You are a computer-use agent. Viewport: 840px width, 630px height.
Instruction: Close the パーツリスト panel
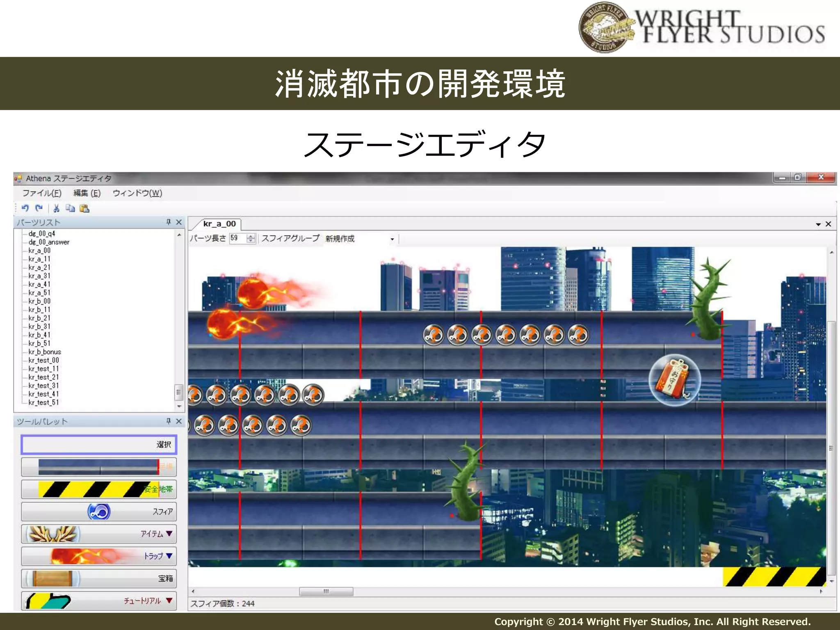click(179, 222)
